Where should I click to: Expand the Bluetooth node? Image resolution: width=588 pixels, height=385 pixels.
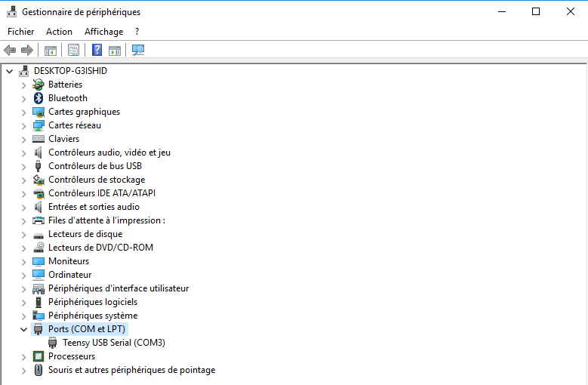(23, 99)
